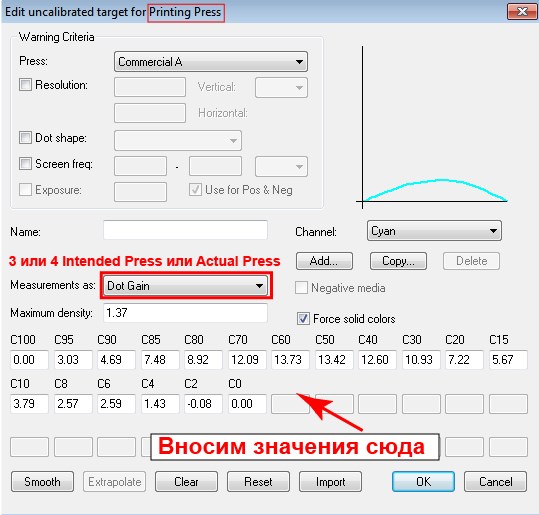Click the C8 value field 2.57

pyautogui.click(x=73, y=404)
